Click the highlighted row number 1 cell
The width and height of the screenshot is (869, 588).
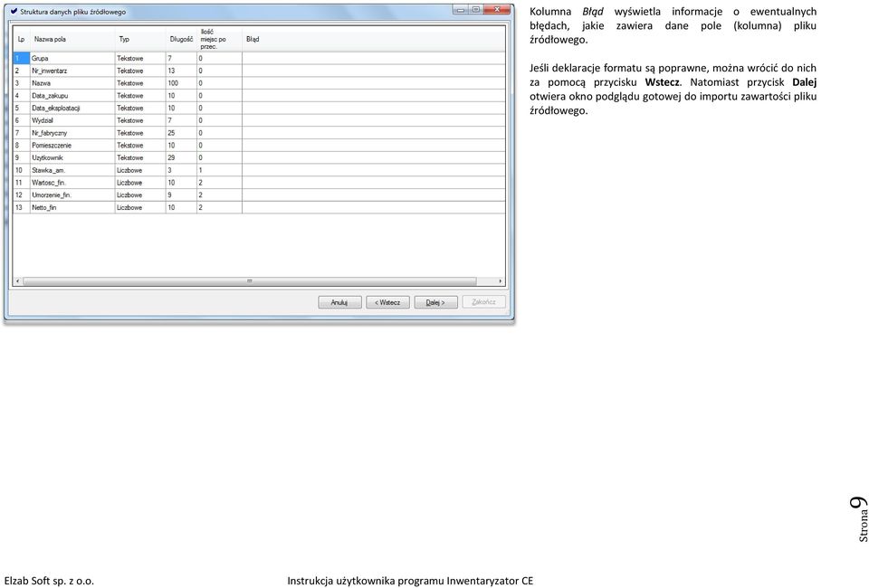coord(22,58)
